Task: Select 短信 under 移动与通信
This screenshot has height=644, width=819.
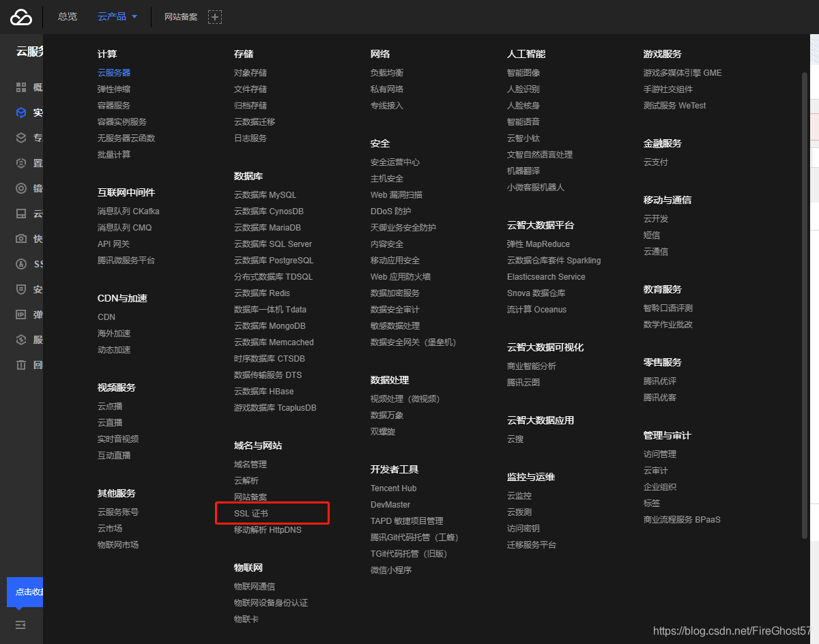Action: click(x=652, y=235)
